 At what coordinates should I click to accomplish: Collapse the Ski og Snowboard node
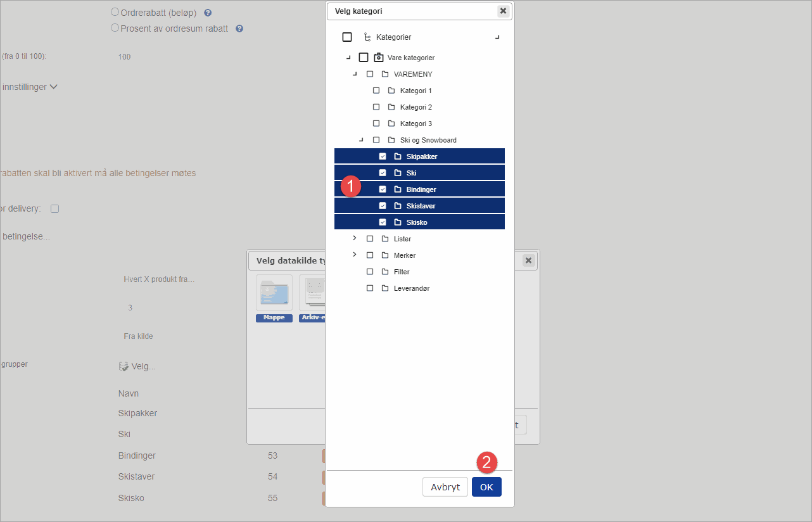click(361, 140)
